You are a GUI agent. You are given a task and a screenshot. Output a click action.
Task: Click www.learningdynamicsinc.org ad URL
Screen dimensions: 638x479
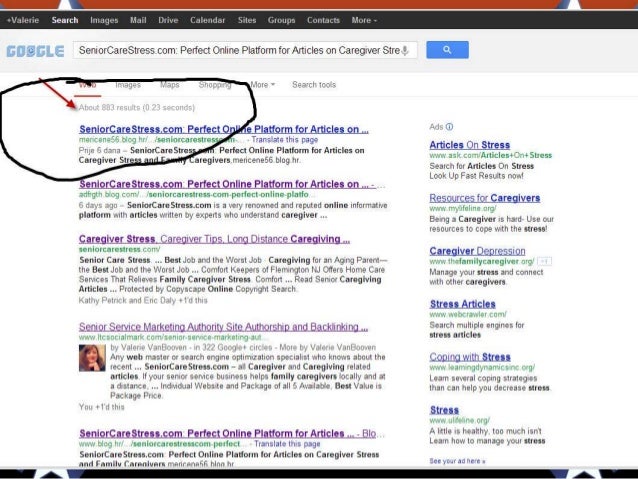coord(482,367)
